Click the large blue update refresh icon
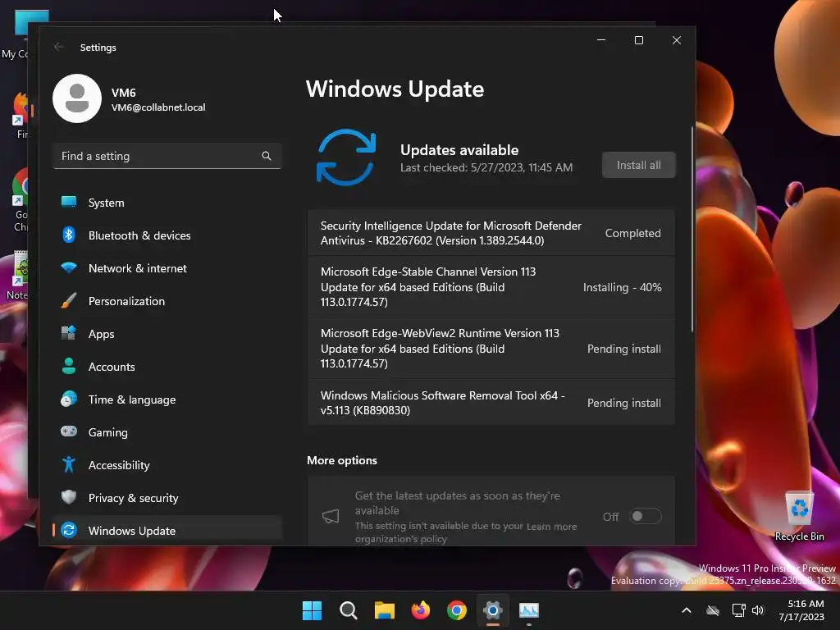This screenshot has width=840, height=630. (346, 157)
